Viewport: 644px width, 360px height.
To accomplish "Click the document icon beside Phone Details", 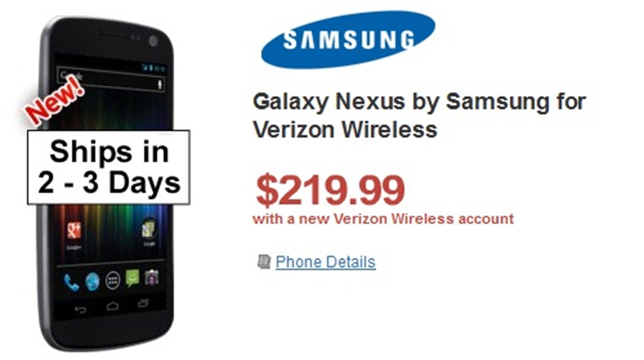I will tap(264, 261).
